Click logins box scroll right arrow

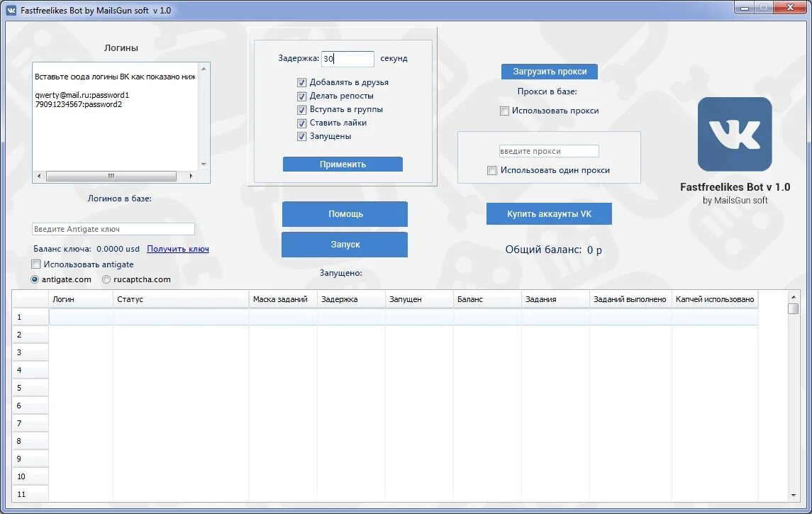[x=191, y=176]
